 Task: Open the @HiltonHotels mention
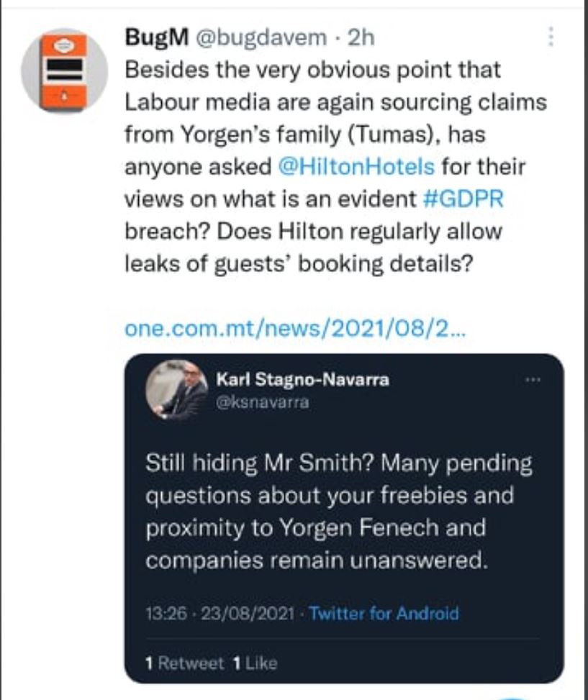coord(356,167)
